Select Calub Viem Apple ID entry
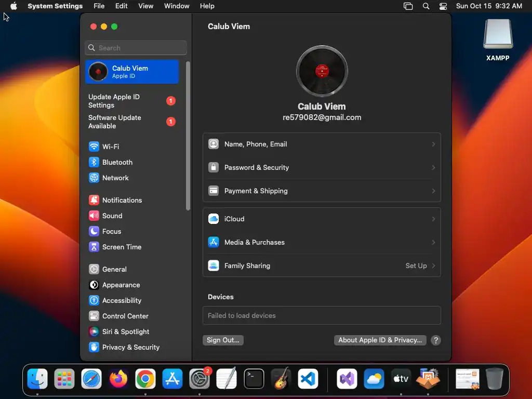The width and height of the screenshot is (532, 399). point(132,72)
